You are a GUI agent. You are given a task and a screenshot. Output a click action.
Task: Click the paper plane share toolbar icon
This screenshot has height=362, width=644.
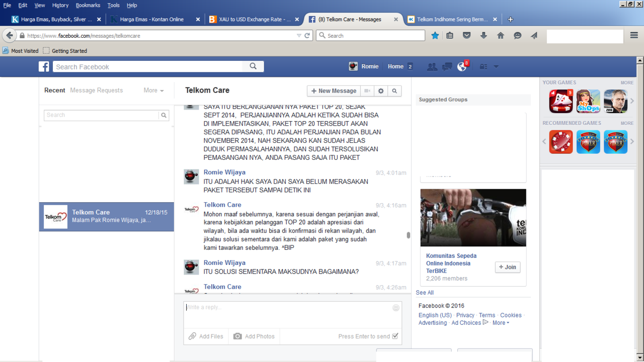pyautogui.click(x=534, y=36)
